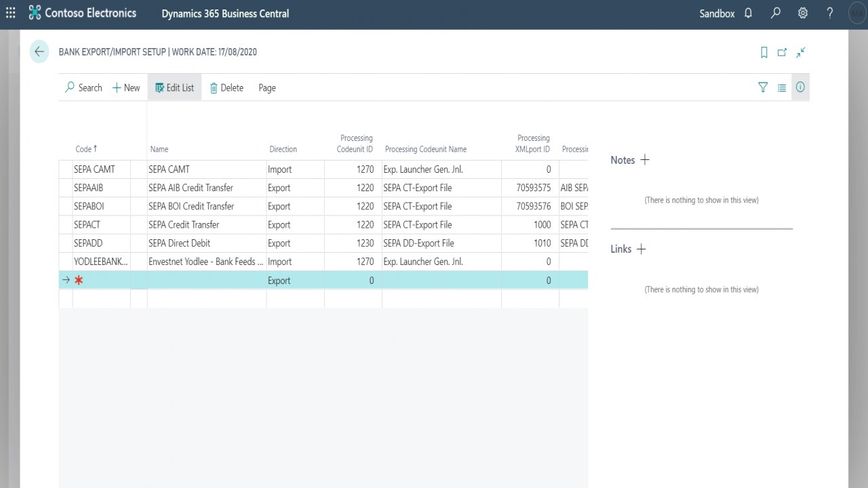Toggle the FactBox information pane
Screen dimensions: 868x488
click(800, 87)
